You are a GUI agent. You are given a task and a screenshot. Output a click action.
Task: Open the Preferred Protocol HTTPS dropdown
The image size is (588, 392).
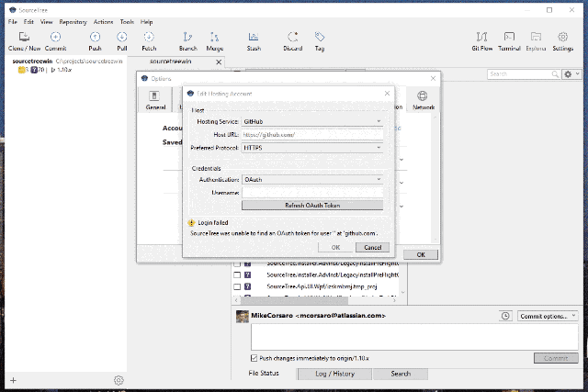tap(312, 148)
